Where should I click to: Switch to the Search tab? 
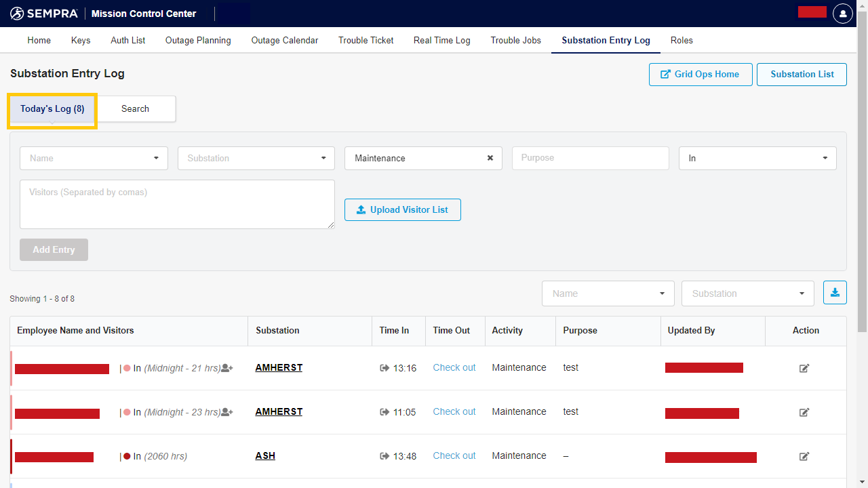point(135,108)
